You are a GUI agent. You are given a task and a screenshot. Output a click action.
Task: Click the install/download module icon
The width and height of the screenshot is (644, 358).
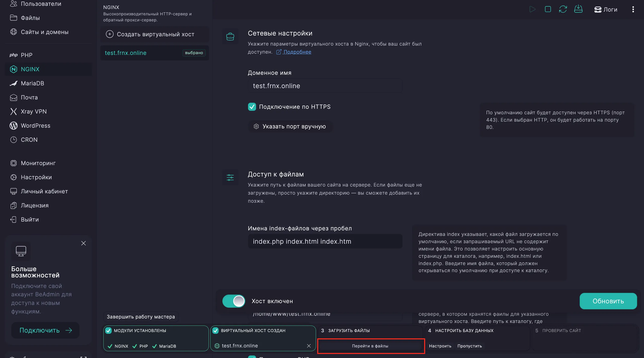click(x=578, y=9)
